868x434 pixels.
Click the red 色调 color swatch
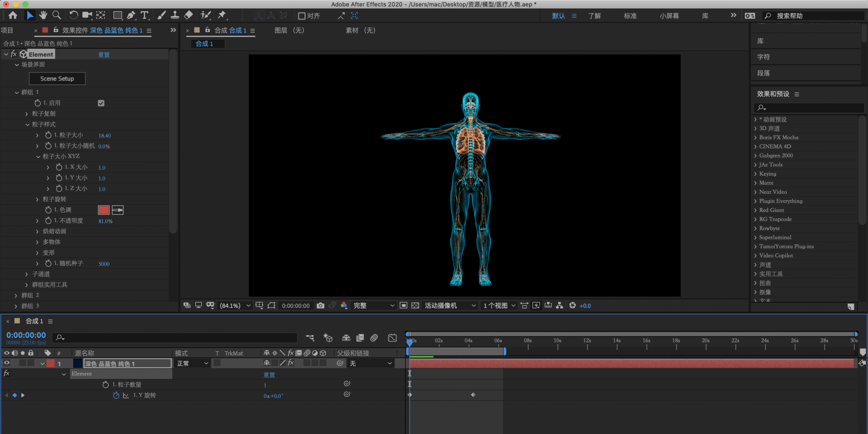pos(104,210)
